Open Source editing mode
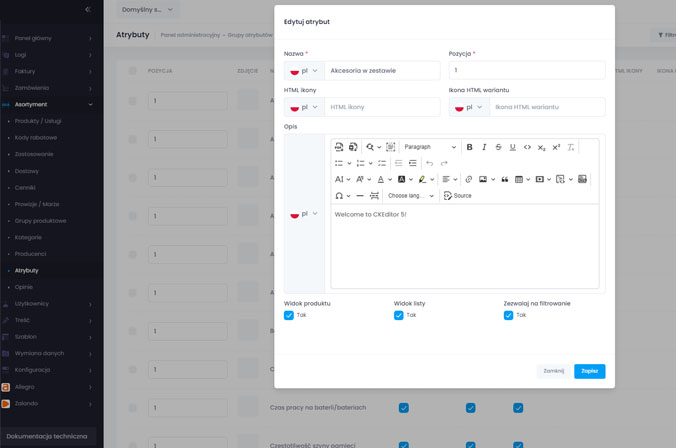 click(458, 196)
